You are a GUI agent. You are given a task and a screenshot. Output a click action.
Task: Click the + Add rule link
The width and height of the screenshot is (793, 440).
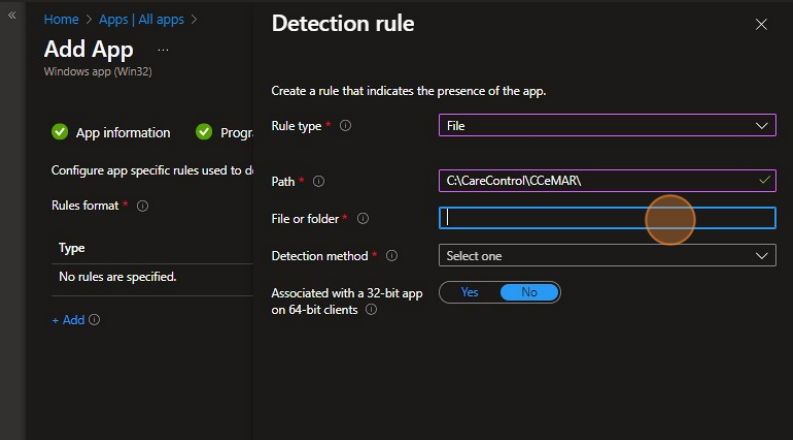click(68, 320)
